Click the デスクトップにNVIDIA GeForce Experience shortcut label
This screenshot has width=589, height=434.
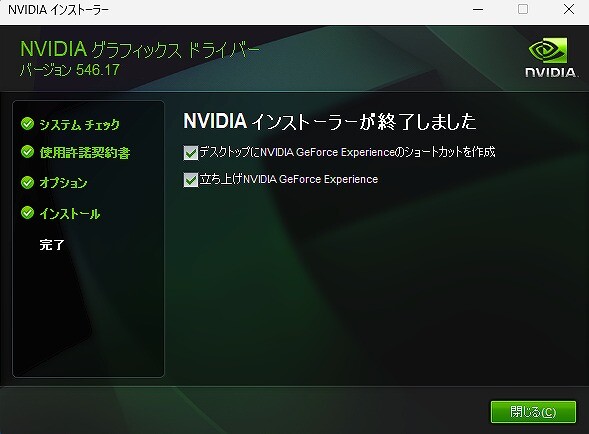click(347, 152)
